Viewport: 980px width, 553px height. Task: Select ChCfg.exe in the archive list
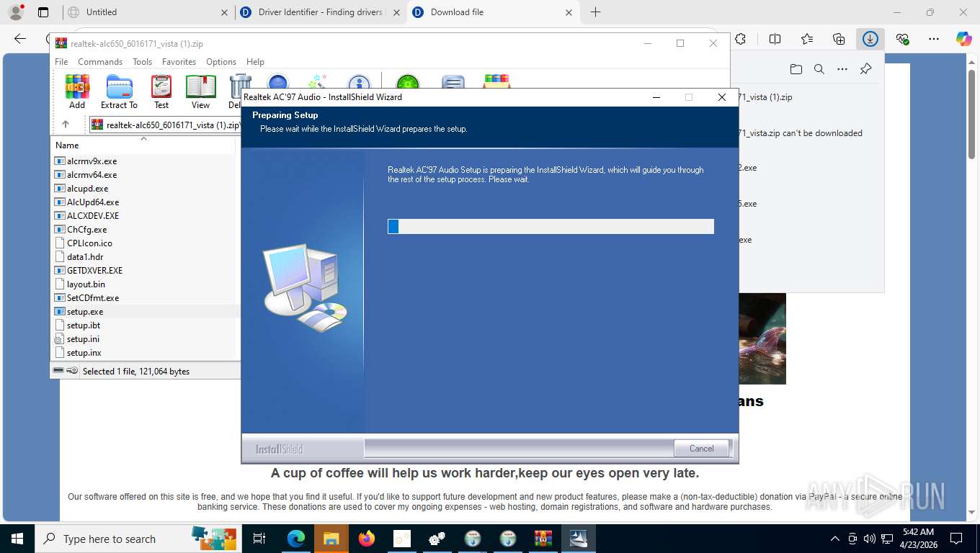86,230
